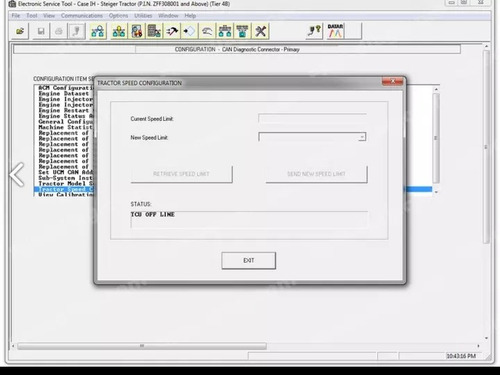The height and width of the screenshot is (375, 500).
Task: Click the horizontal scrollbar right arrow
Action: (478, 346)
